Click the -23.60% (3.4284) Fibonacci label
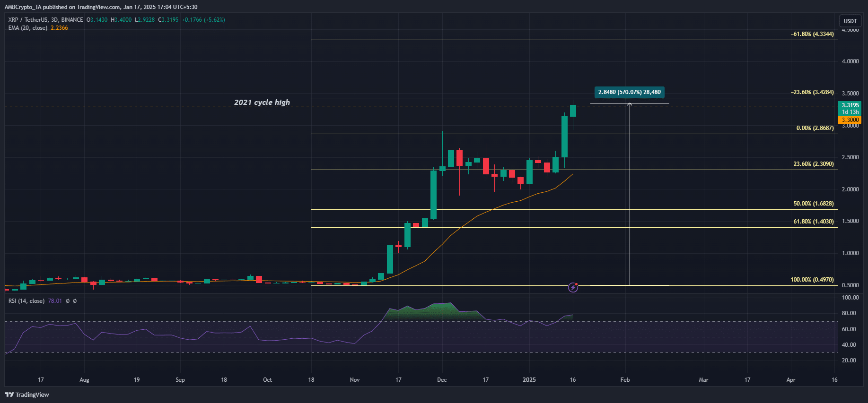Screen dimensions: 868x403 click(x=812, y=92)
